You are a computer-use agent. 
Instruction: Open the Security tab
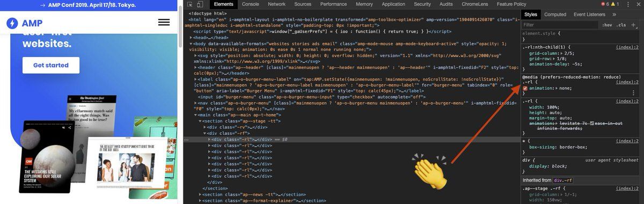coord(422,4)
